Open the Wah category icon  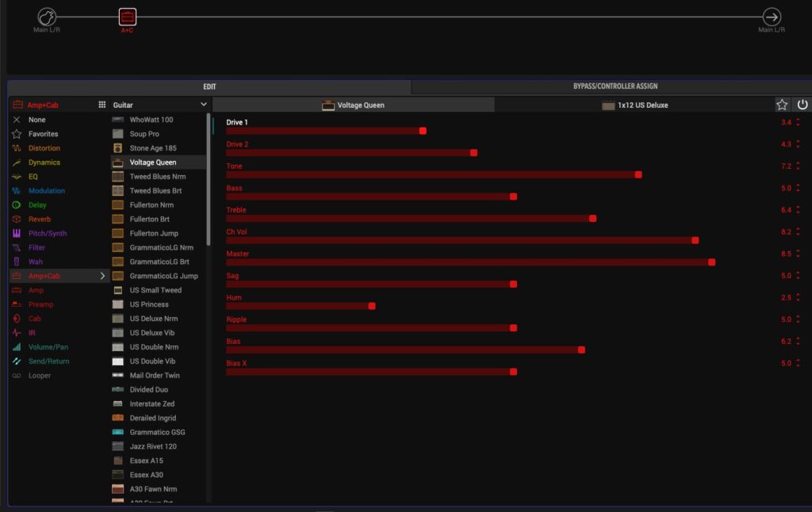tap(16, 262)
